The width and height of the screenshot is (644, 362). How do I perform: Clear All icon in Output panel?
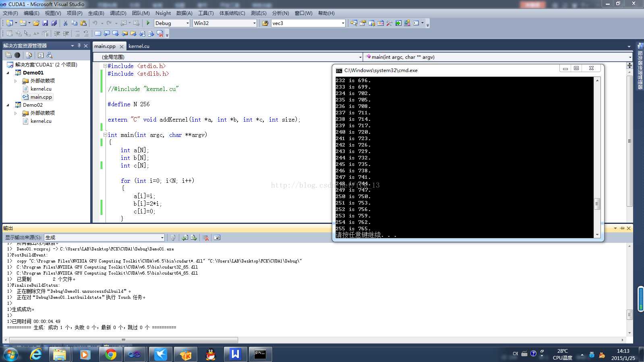tap(205, 238)
